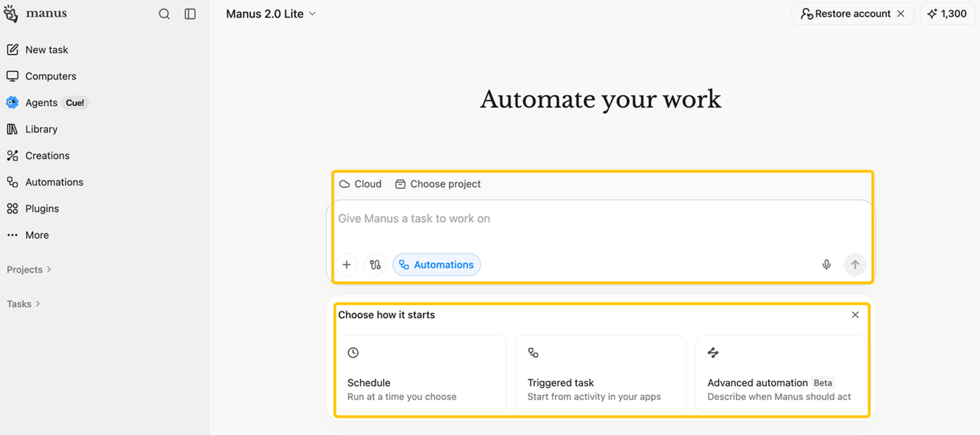The image size is (980, 435).
Task: Click the Cue! badge beside Agents
Action: tap(75, 103)
